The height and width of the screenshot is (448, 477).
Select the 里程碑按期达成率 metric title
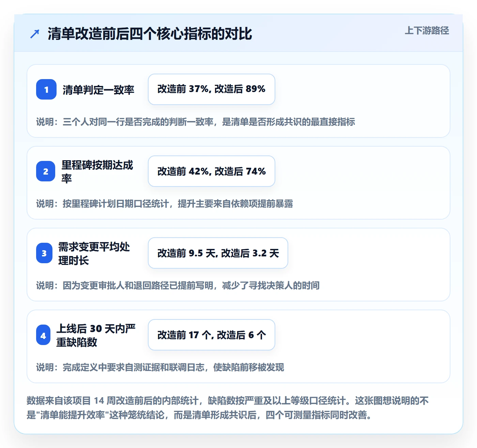click(x=97, y=171)
